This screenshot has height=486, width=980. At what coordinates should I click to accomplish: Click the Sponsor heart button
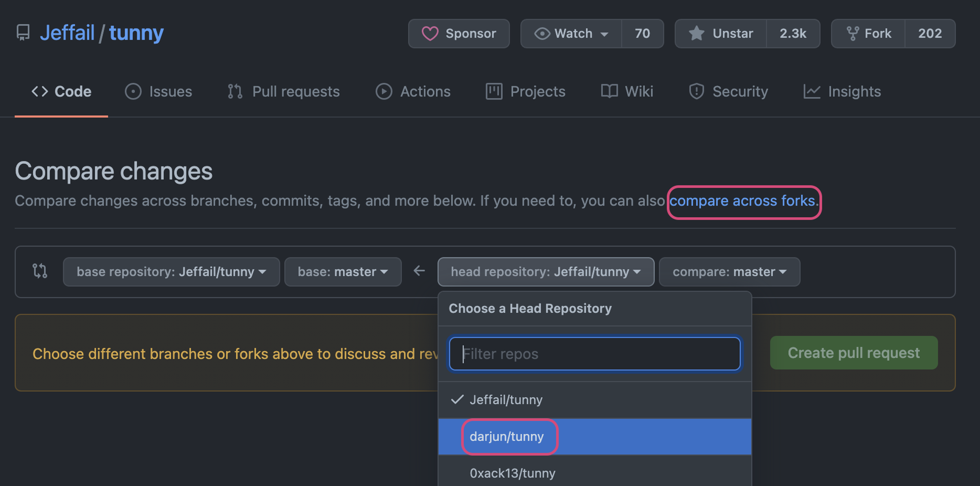[459, 33]
